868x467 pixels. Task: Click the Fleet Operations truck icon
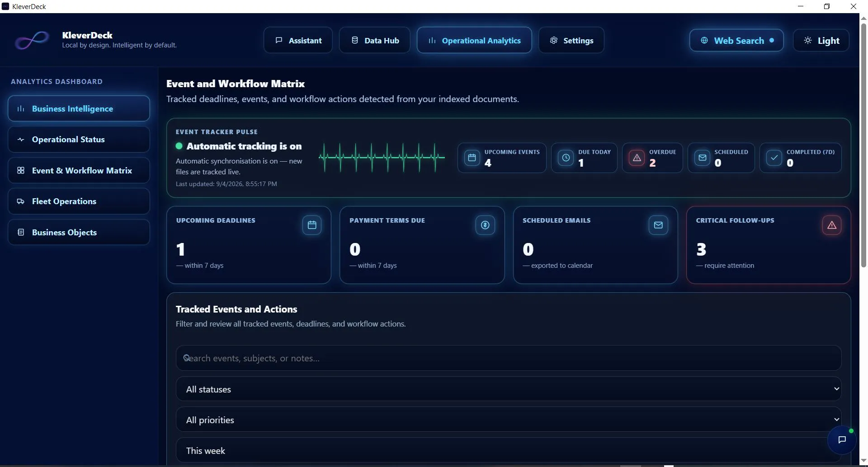pyautogui.click(x=21, y=201)
